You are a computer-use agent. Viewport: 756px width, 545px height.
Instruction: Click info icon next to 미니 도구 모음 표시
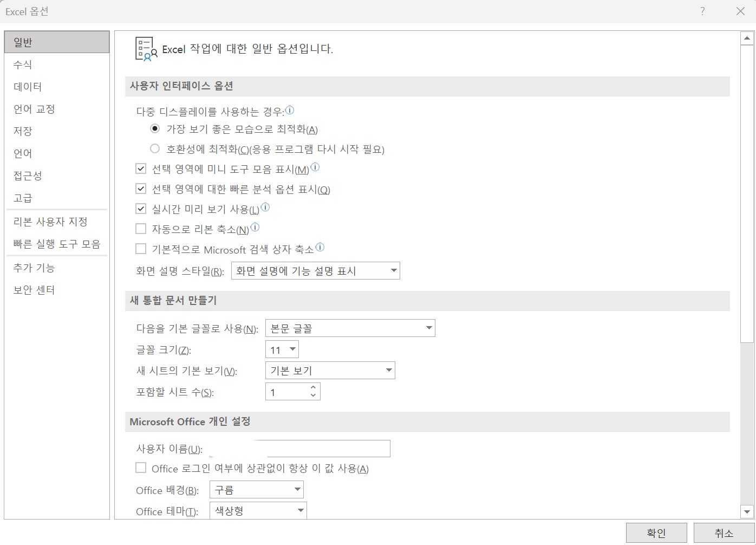[315, 167]
